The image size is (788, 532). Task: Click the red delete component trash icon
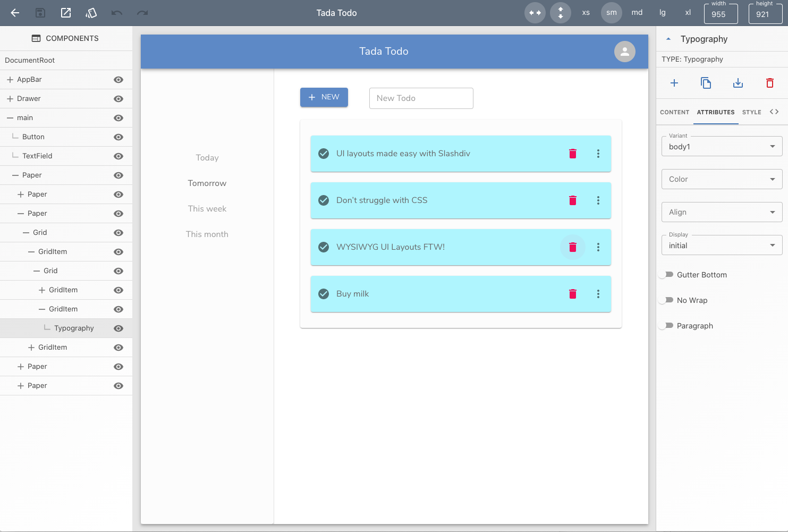point(770,83)
